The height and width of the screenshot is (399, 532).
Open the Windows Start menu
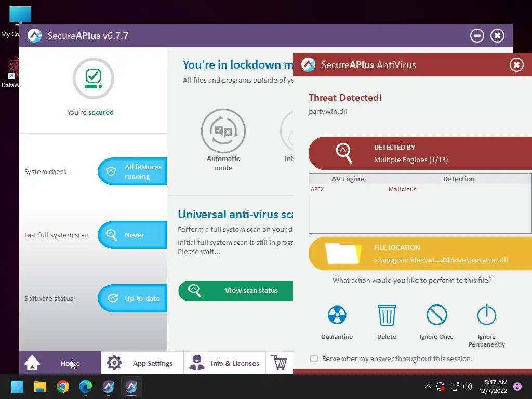17,387
